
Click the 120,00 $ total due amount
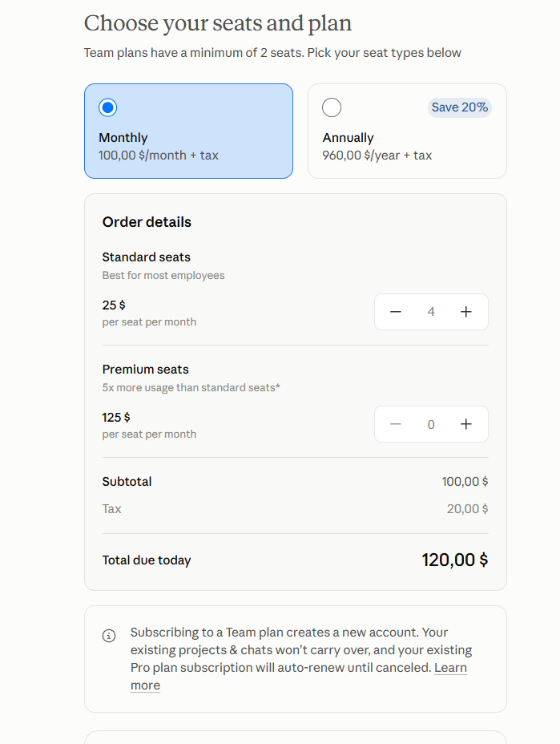coord(455,560)
